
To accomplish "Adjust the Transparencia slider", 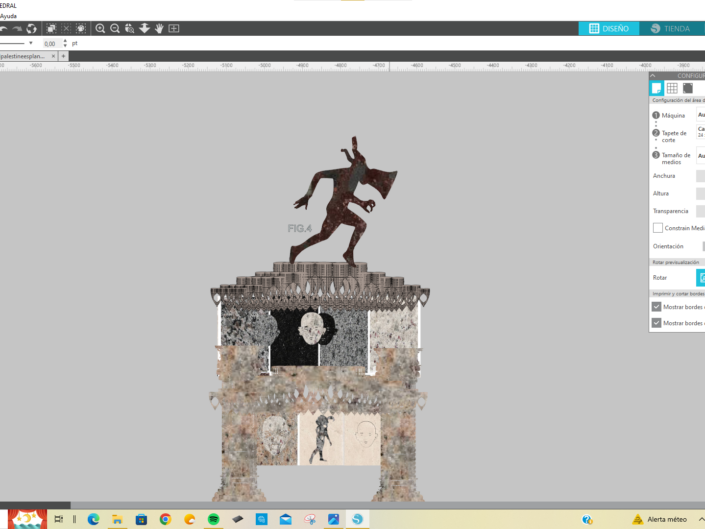I will coord(701,211).
